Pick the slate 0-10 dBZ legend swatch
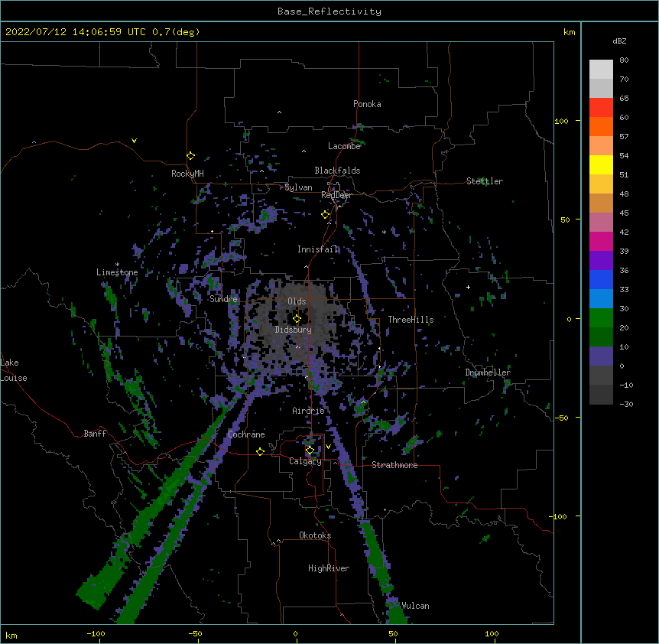 click(x=601, y=356)
